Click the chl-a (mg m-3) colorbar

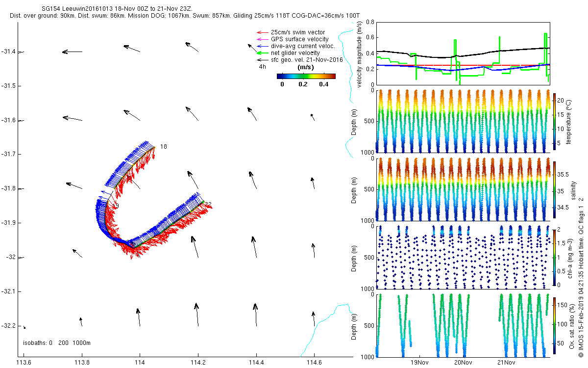coord(555,257)
